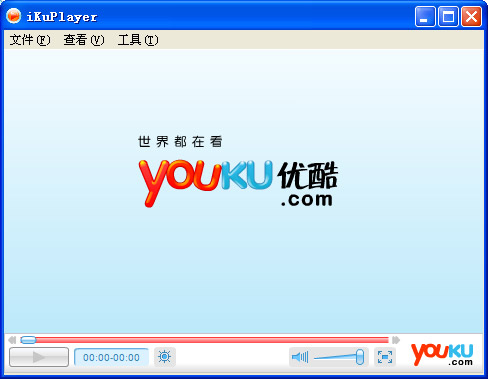Maximize the iKuPlayer window
488x379 pixels.
448,16
